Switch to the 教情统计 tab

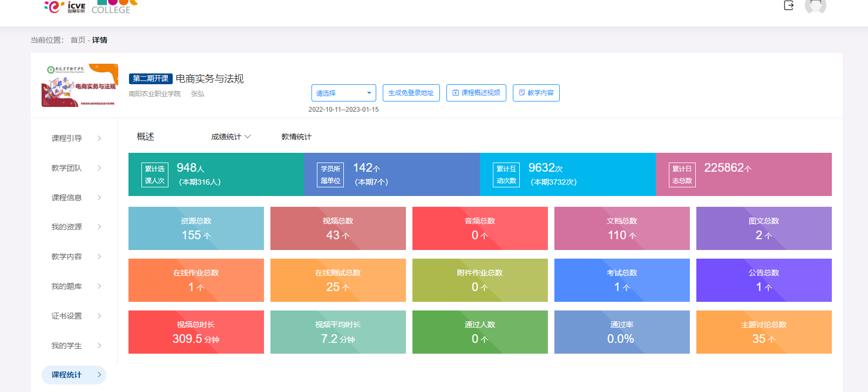[296, 137]
